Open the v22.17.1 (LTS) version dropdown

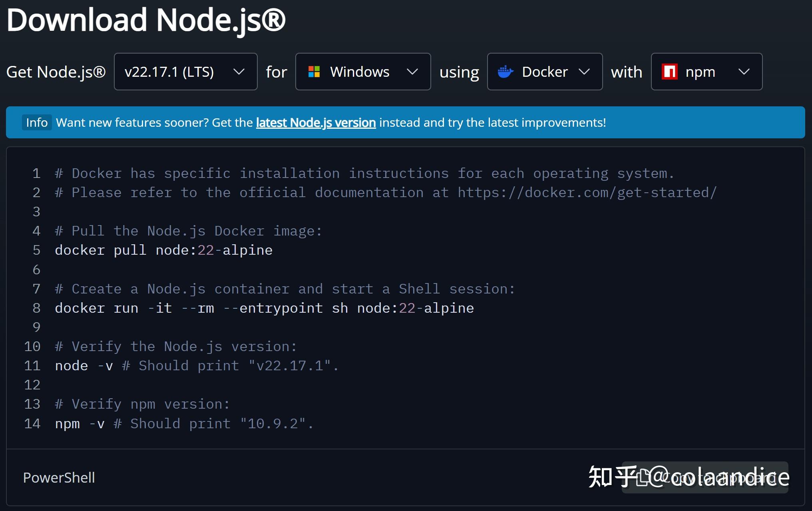(x=185, y=72)
